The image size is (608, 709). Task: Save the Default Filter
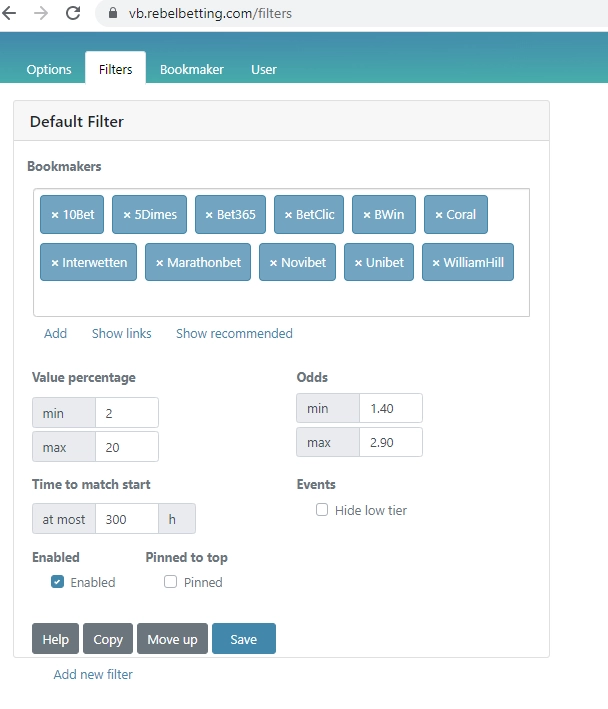[x=244, y=639]
